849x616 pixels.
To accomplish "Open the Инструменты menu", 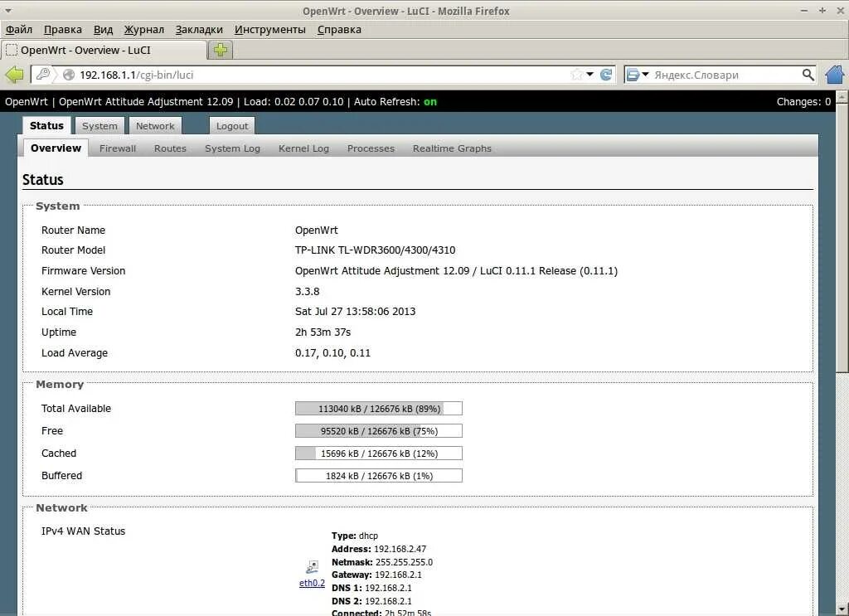I will [269, 30].
